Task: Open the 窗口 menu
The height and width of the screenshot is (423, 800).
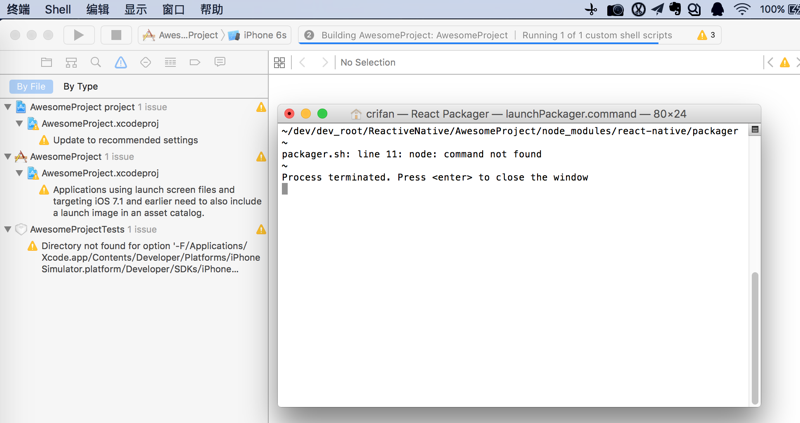Action: tap(173, 9)
